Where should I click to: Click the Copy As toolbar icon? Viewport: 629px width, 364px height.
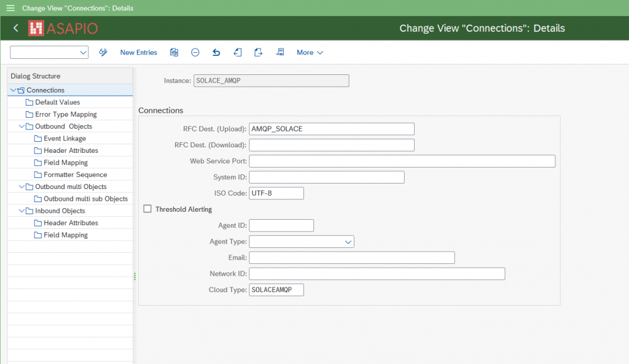tap(174, 53)
